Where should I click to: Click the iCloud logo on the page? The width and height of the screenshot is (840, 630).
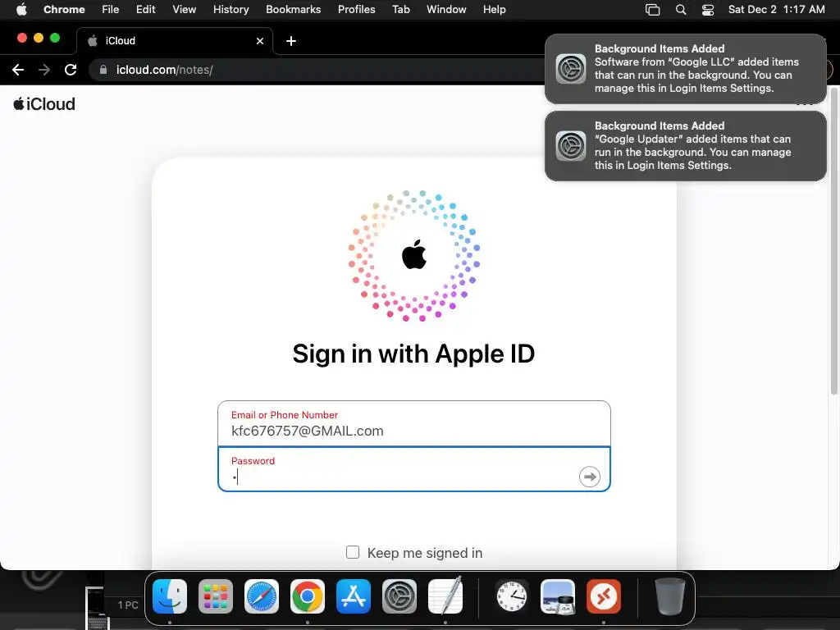[44, 104]
